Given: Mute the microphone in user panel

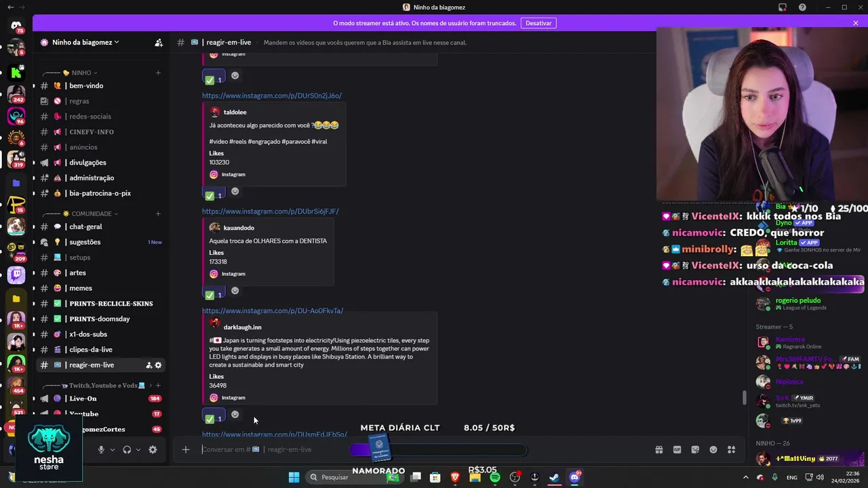Looking at the screenshot, I should pyautogui.click(x=101, y=449).
